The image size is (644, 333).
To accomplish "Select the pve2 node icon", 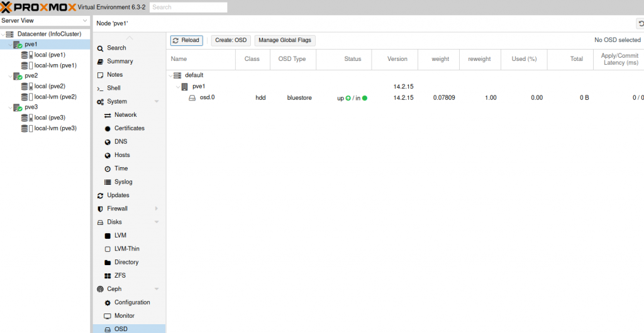I will tap(18, 76).
